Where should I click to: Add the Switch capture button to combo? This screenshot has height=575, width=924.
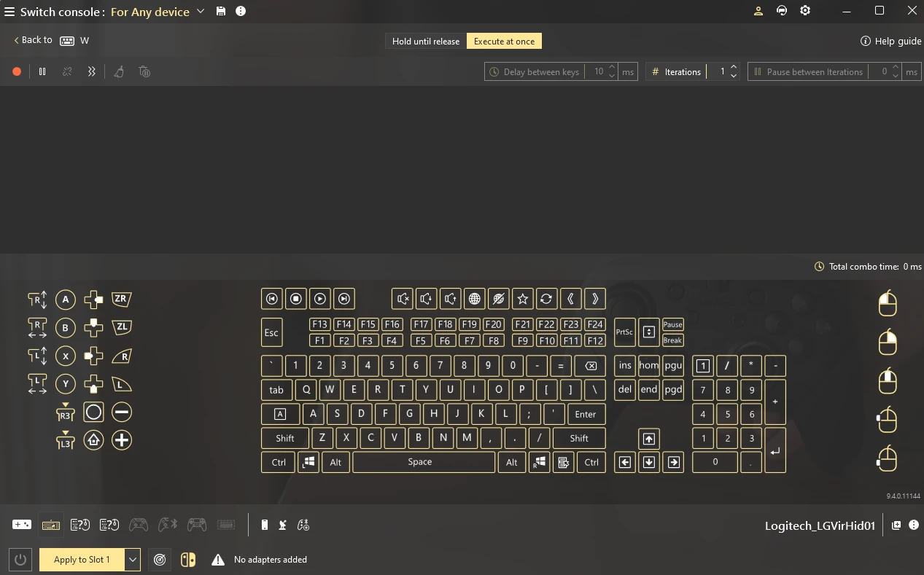93,412
